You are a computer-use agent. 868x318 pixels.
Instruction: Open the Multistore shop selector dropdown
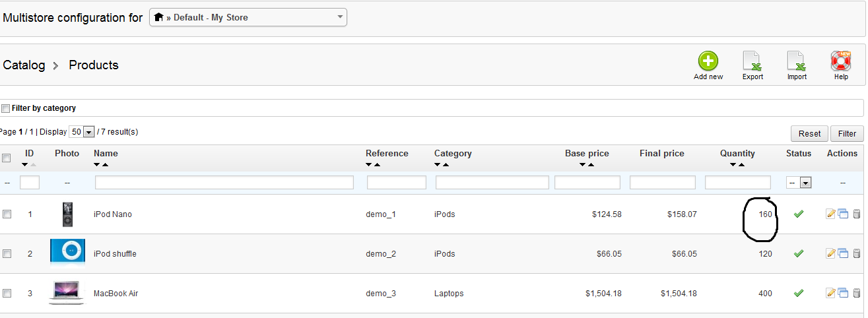pyautogui.click(x=248, y=17)
